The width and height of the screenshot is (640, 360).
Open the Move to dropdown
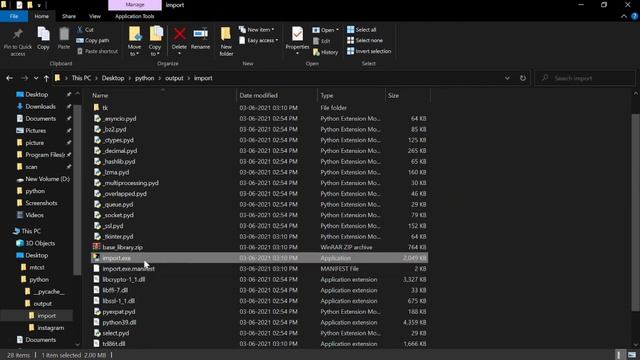pos(134,41)
